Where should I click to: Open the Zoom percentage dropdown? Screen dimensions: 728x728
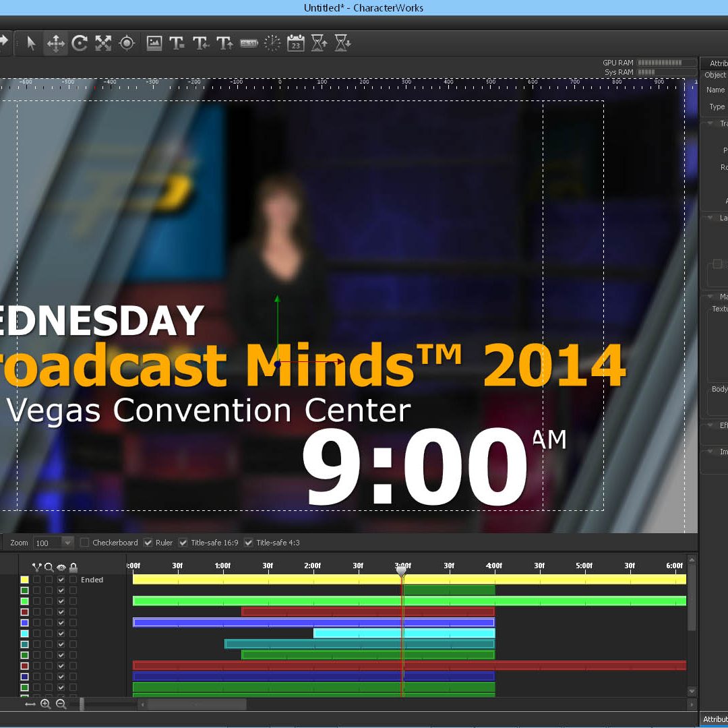[x=67, y=543]
